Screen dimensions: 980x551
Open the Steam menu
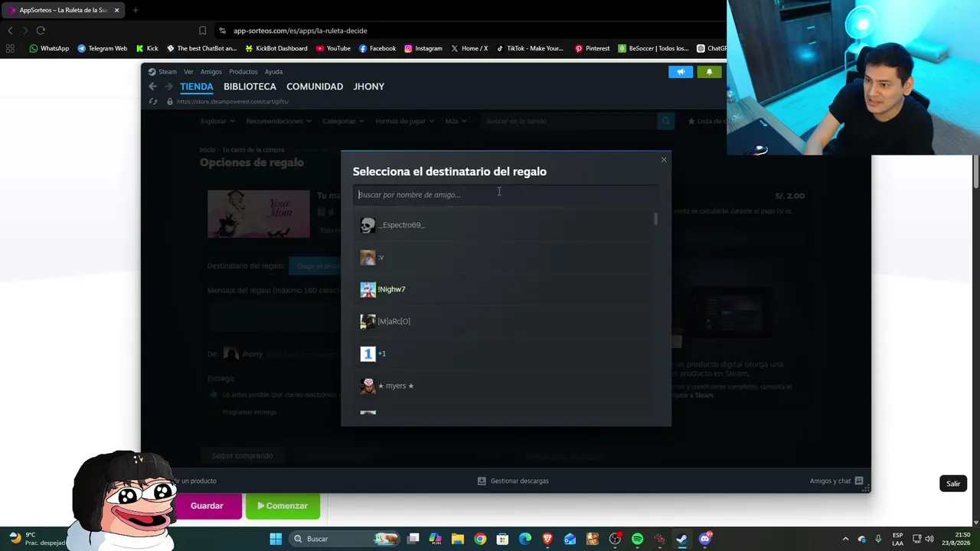(x=162, y=72)
